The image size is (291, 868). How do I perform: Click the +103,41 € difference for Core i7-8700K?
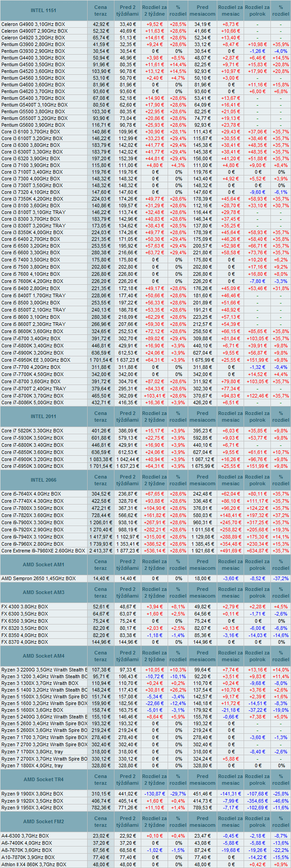[155, 396]
